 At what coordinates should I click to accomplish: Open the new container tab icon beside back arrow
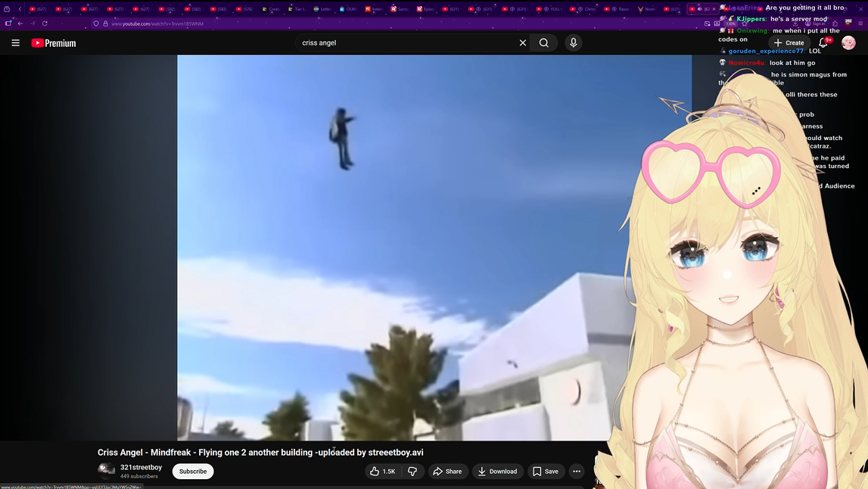click(8, 23)
